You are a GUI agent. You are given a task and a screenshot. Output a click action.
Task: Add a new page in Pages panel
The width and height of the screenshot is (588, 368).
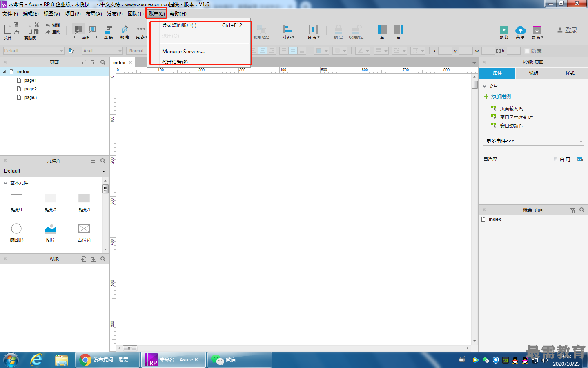[84, 62]
